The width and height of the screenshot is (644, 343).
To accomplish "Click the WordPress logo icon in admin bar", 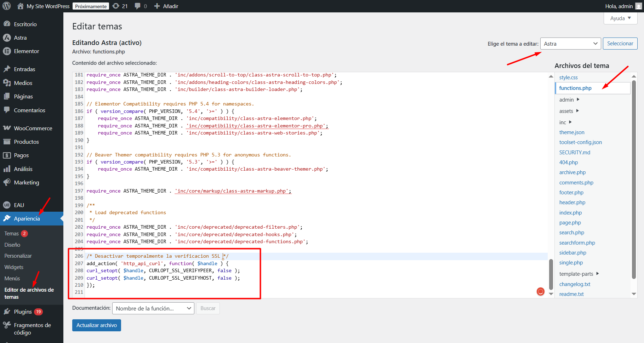I will coord(7,6).
